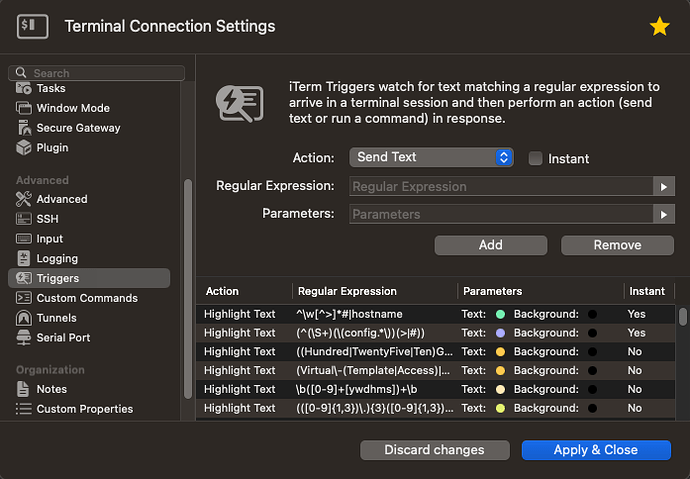The width and height of the screenshot is (690, 479).
Task: Open the Custom Properties sidebar item
Action: pyautogui.click(x=84, y=409)
